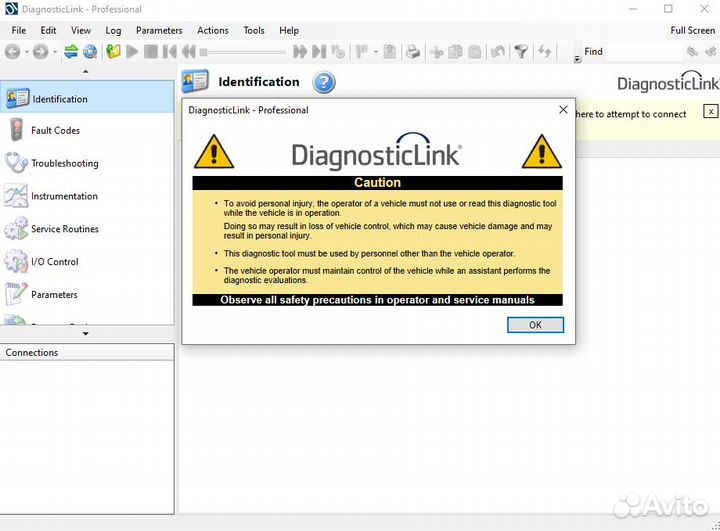Open the flag marker dropdown arrow
This screenshot has width=720, height=531.
(376, 52)
